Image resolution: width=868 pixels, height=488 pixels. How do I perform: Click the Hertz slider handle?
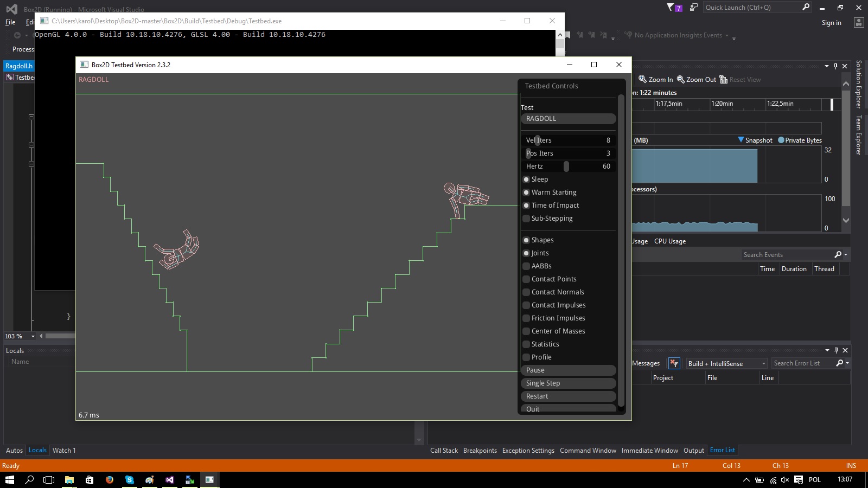[566, 166]
